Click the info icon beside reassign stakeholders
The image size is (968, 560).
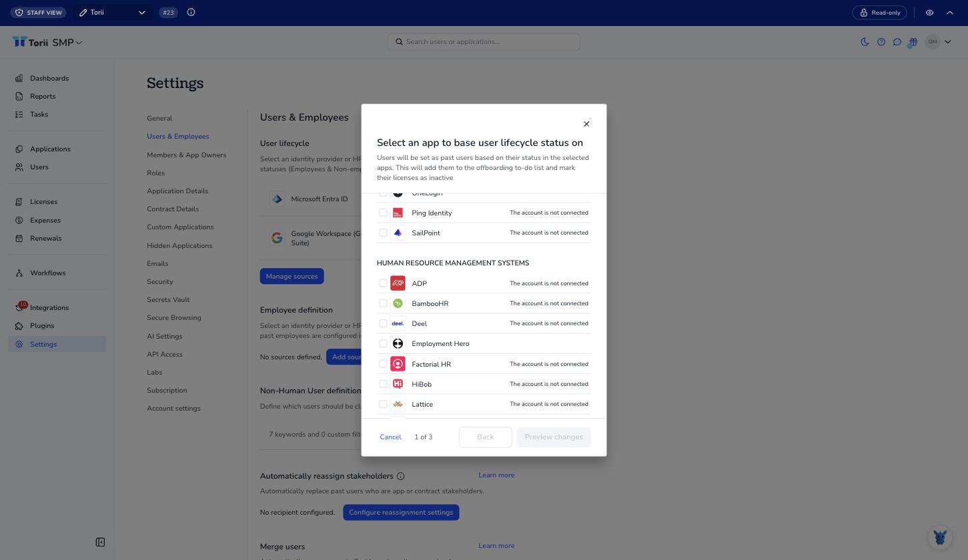(x=400, y=476)
